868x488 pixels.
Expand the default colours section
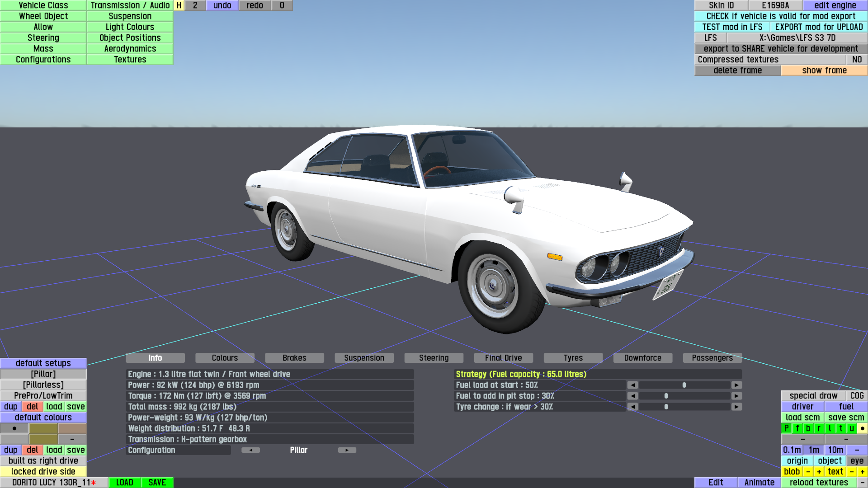tap(43, 418)
